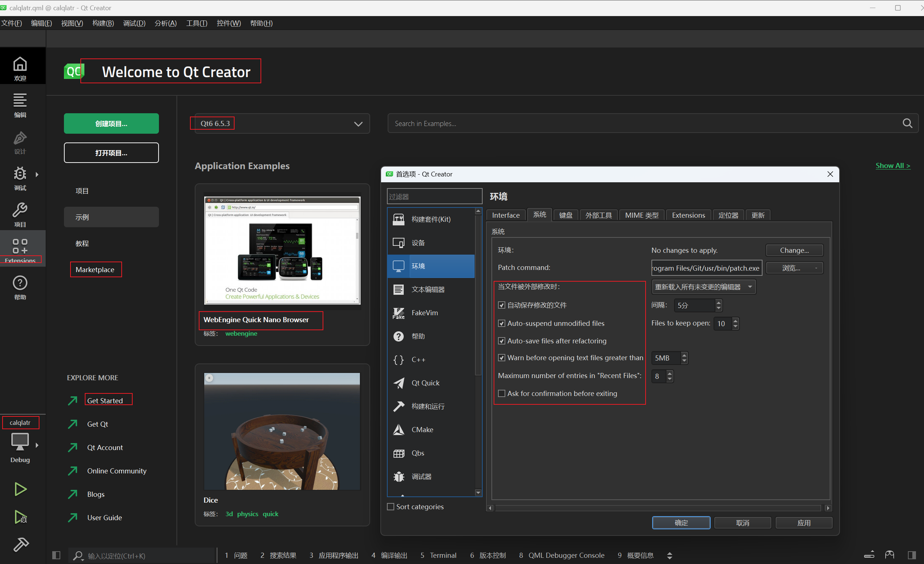The height and width of the screenshot is (564, 924).
Task: Select FakeVim category in preferences
Action: 431,313
